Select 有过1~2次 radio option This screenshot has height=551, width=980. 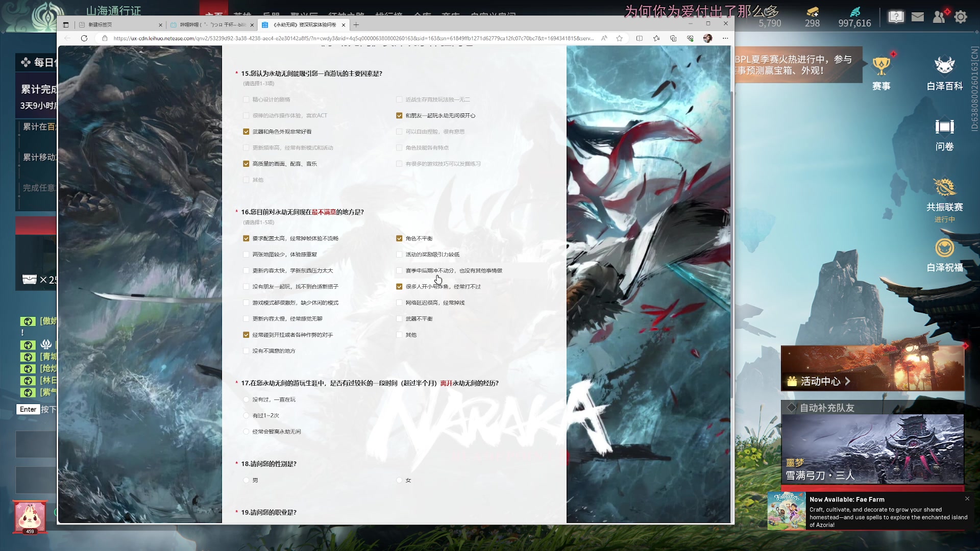(246, 416)
